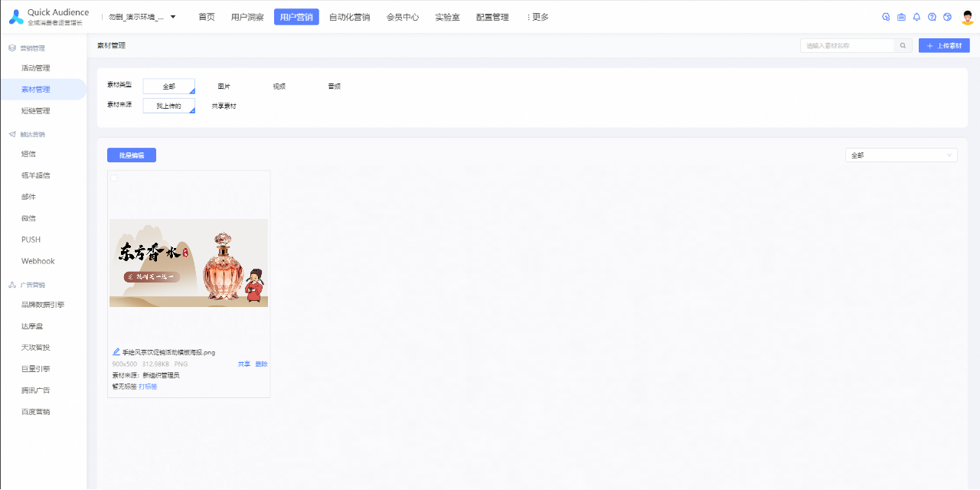Open the user avatar in the top right

[x=967, y=16]
